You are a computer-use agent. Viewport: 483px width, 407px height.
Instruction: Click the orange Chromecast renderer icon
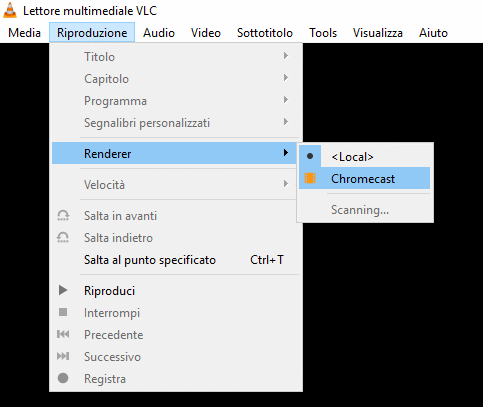310,178
